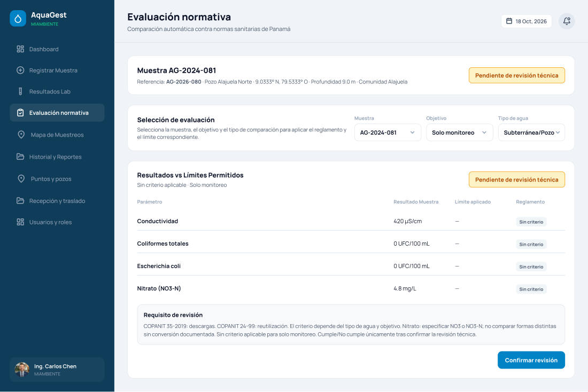Click the Resultados Lab test tube icon
The width and height of the screenshot is (588, 392).
coord(20,91)
